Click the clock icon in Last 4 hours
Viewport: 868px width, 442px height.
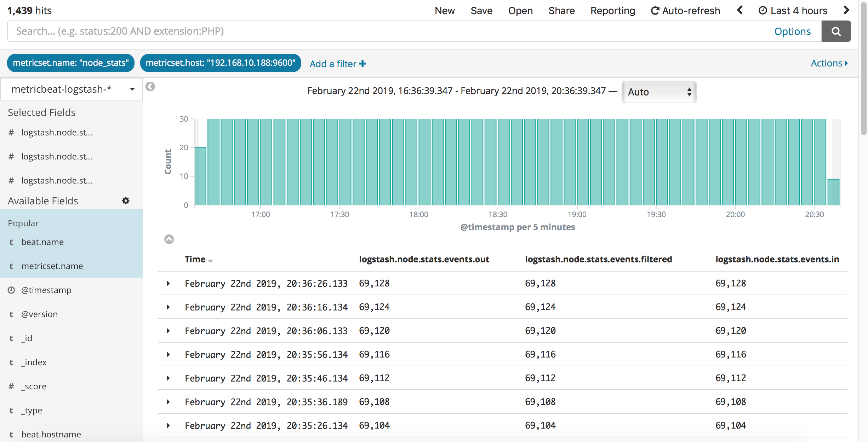(763, 11)
